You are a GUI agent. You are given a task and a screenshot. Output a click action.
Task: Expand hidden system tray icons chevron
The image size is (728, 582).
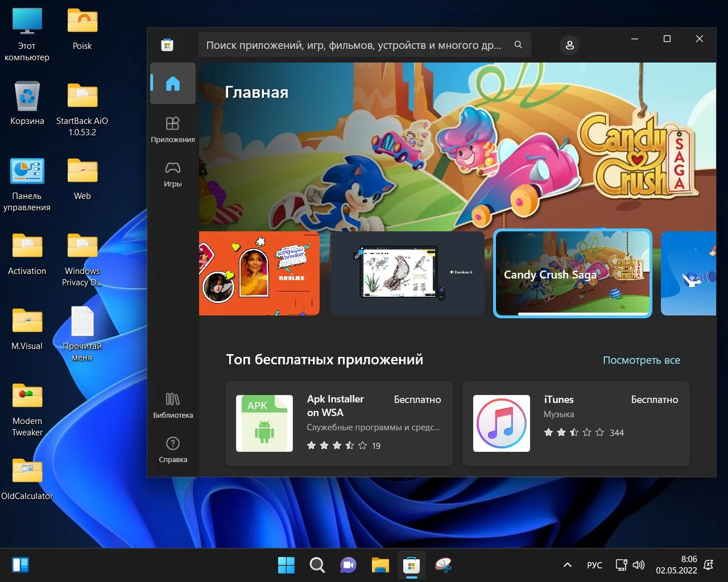tap(567, 565)
